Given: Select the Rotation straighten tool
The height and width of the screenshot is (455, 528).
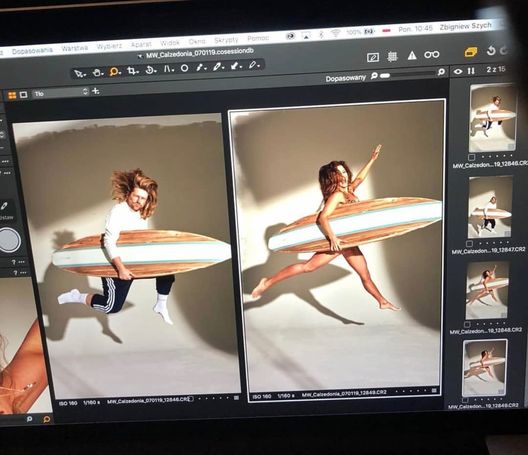Looking at the screenshot, I should [150, 70].
